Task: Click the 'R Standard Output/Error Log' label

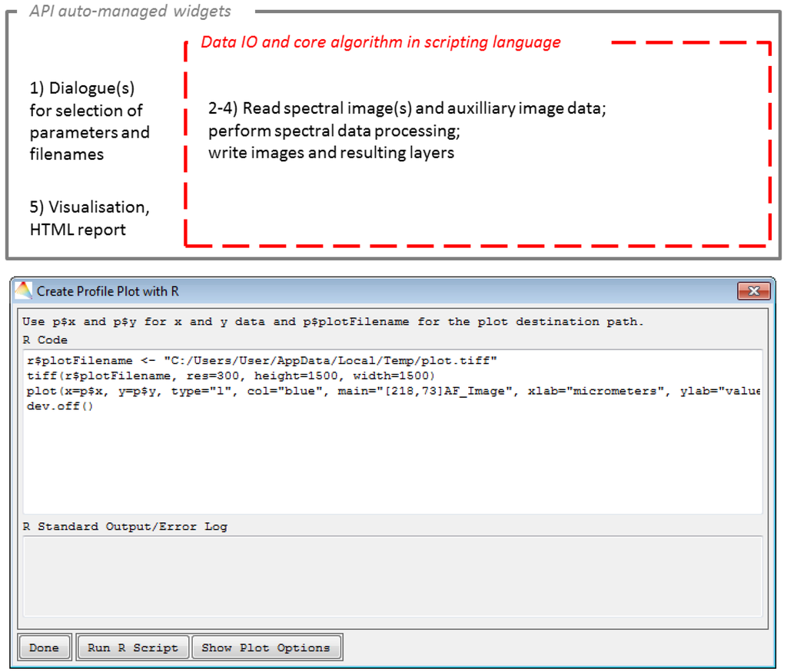Action: tap(125, 526)
